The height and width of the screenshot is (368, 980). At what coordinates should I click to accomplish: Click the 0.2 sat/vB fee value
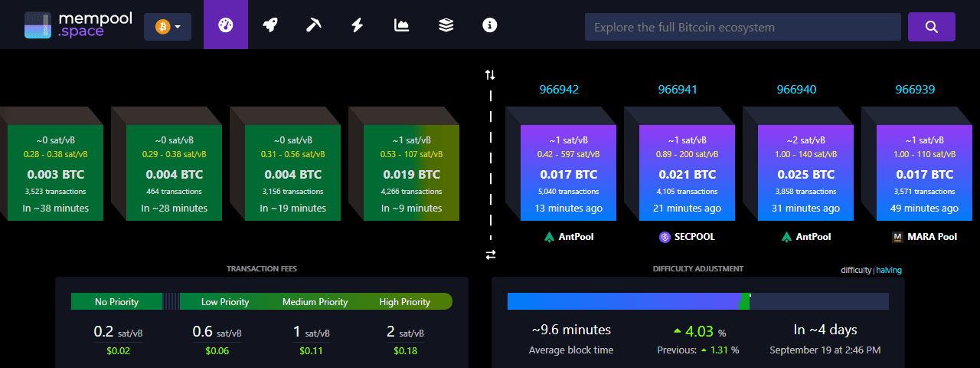click(117, 332)
